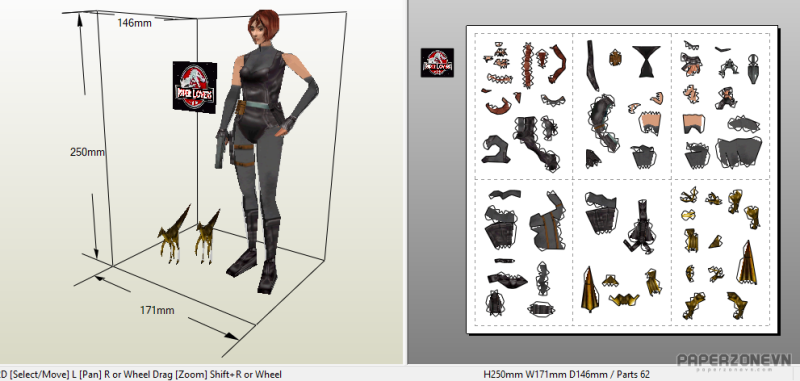800x381 pixels.
Task: Select the left golden dinosaur model
Action: (x=174, y=235)
